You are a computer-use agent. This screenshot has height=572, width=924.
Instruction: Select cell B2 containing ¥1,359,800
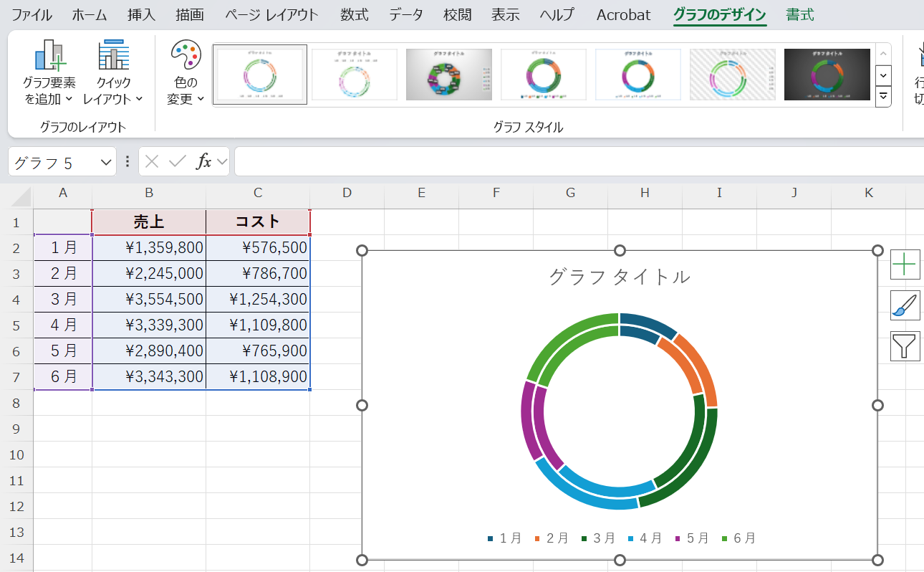pyautogui.click(x=148, y=247)
